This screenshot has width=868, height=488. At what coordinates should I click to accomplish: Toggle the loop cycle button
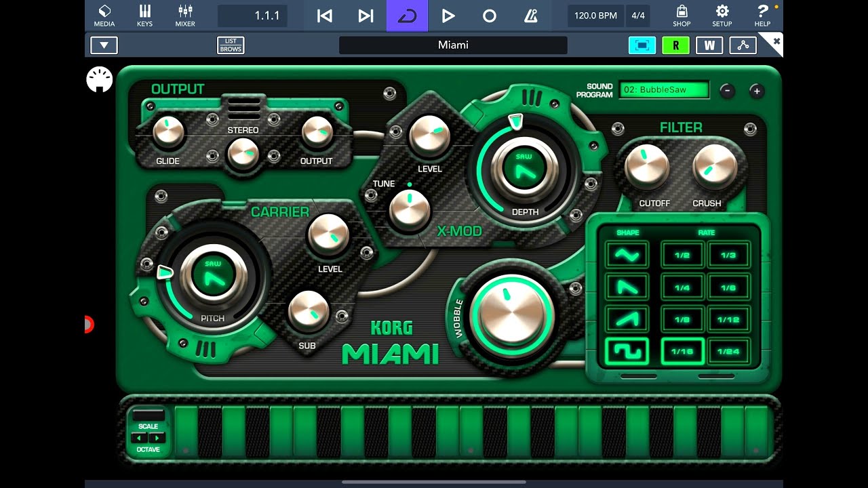(x=407, y=16)
